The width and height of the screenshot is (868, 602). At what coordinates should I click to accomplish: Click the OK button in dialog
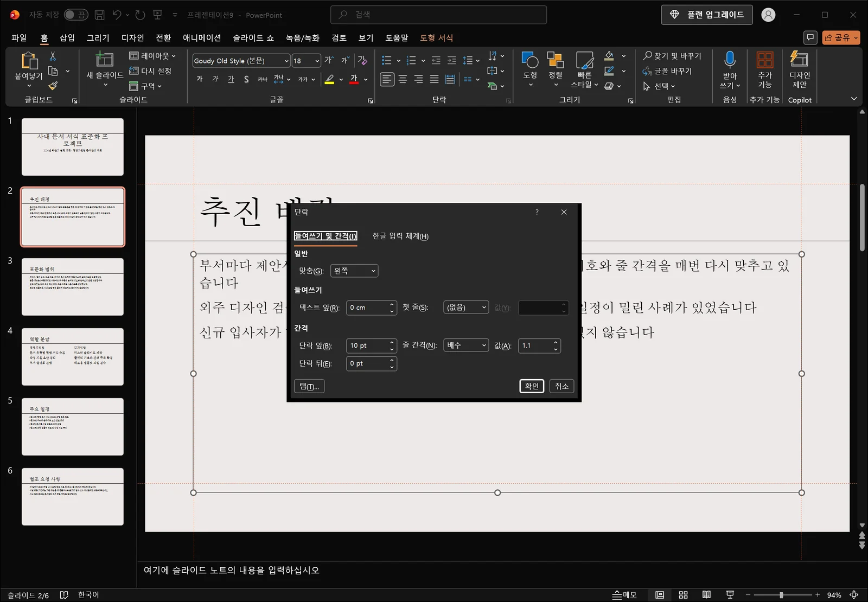click(532, 386)
